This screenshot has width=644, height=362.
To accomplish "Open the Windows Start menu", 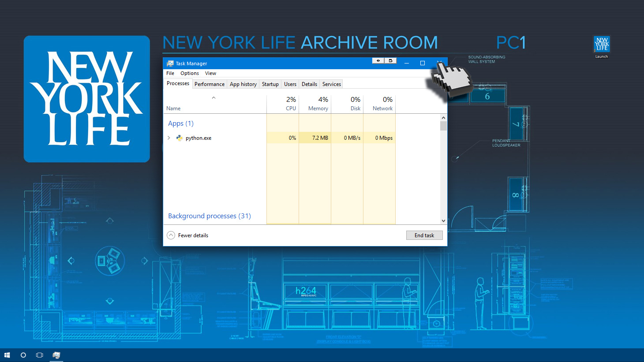I will (x=7, y=355).
